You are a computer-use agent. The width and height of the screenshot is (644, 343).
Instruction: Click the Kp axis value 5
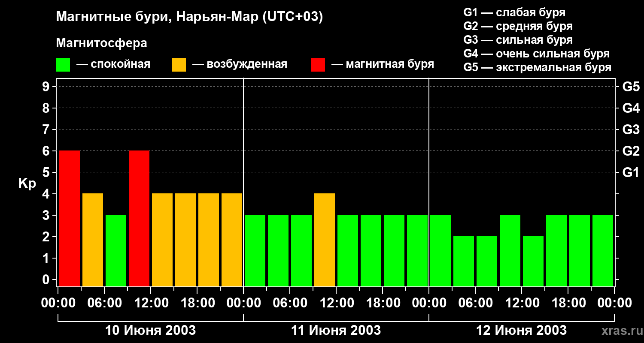tap(47, 172)
